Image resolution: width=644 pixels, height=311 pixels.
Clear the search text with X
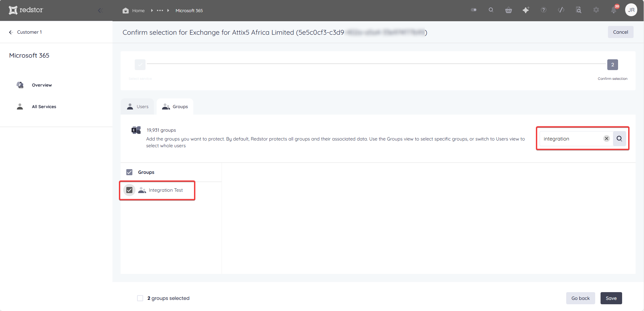(x=607, y=138)
